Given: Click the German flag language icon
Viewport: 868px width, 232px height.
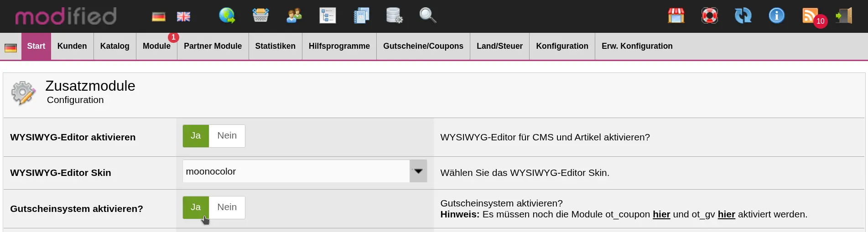Looking at the screenshot, I should click(158, 17).
